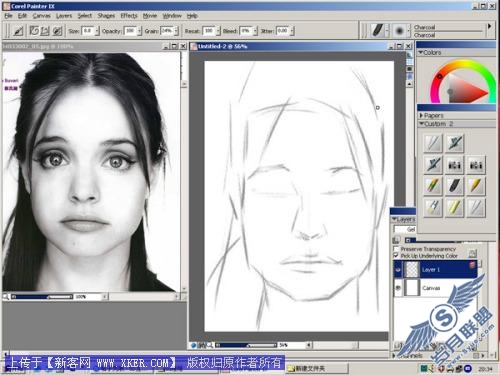Collapse the Colors palette
Screen dimensions: 500x375
pos(421,52)
